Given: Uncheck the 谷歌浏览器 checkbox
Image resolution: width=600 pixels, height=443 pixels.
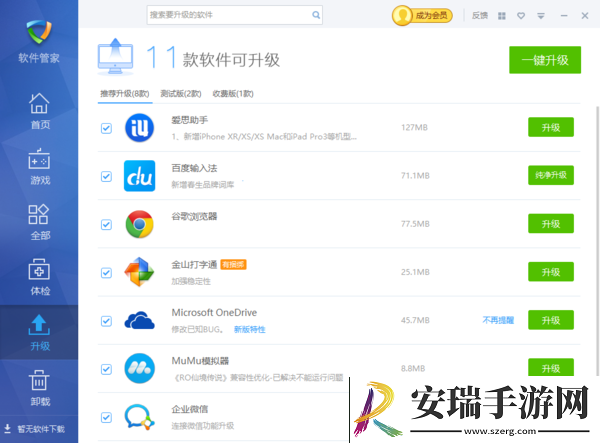Looking at the screenshot, I should point(106,225).
